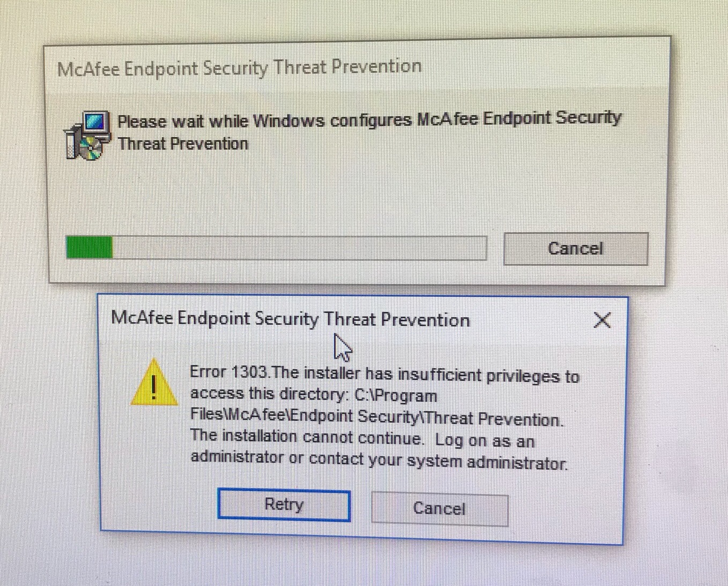Click 'The installation cannot continue' text
728x586 pixels.
point(306,437)
